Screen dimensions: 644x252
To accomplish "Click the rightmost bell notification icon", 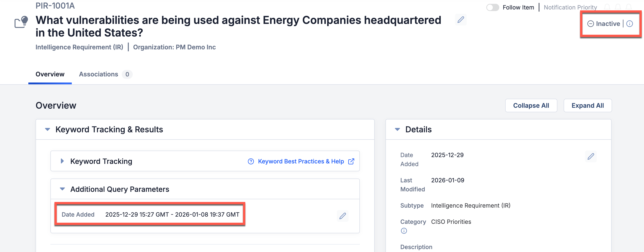I will tap(629, 7).
